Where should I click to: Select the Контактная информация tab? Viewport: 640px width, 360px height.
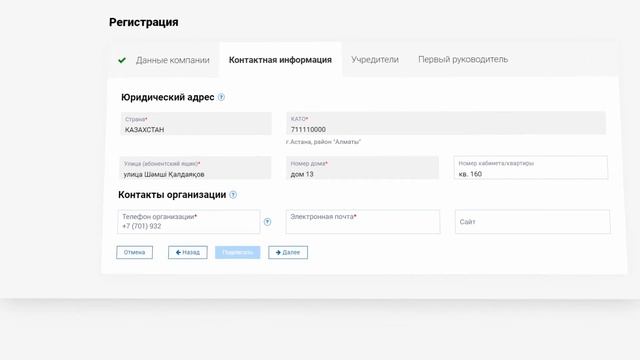(280, 60)
